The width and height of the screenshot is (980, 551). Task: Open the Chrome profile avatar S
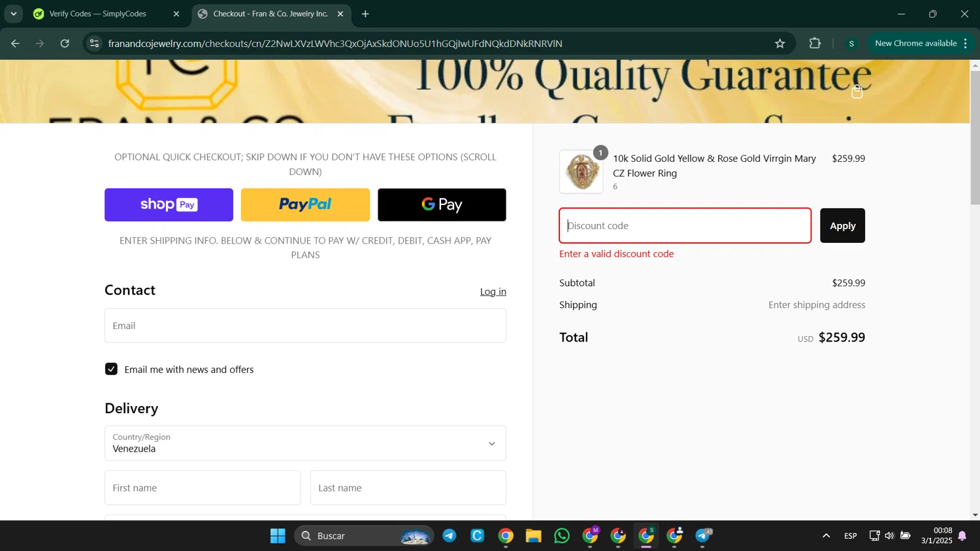(x=851, y=43)
